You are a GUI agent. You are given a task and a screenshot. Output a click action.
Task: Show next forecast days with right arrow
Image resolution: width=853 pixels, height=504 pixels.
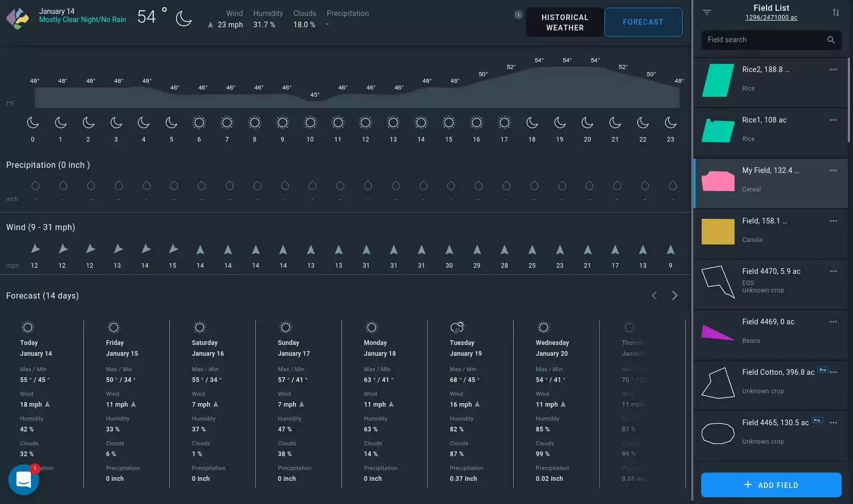(674, 296)
